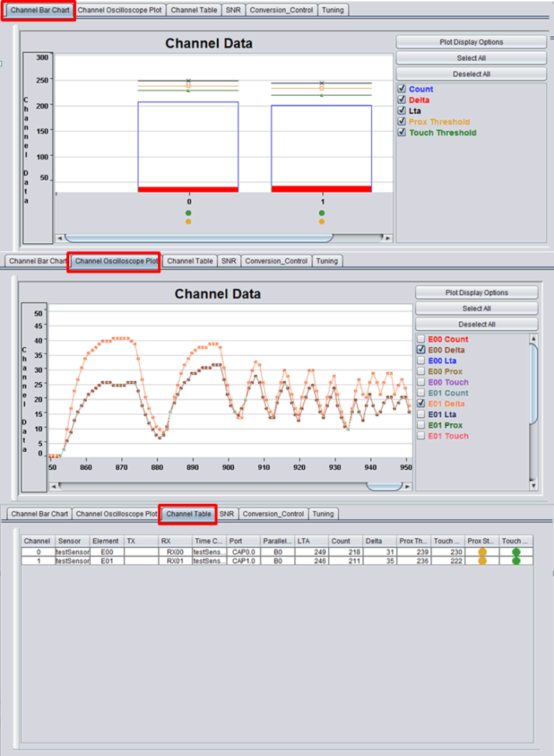Image resolution: width=554 pixels, height=756 pixels.
Task: Select Count value 211 in table
Action: tap(345, 561)
